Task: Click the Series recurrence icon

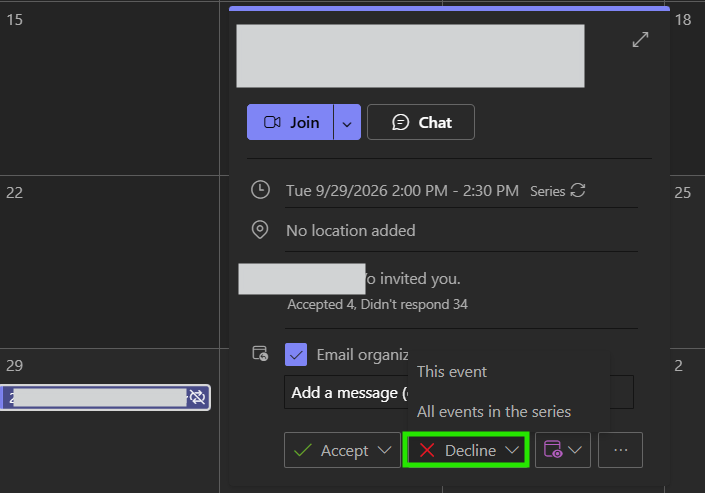Action: click(578, 190)
